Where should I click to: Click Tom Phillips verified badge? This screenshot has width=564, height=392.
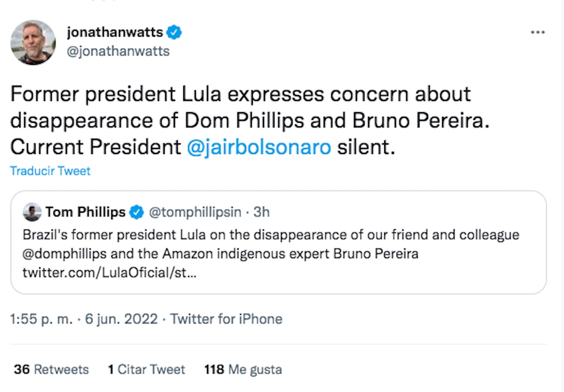click(x=136, y=212)
